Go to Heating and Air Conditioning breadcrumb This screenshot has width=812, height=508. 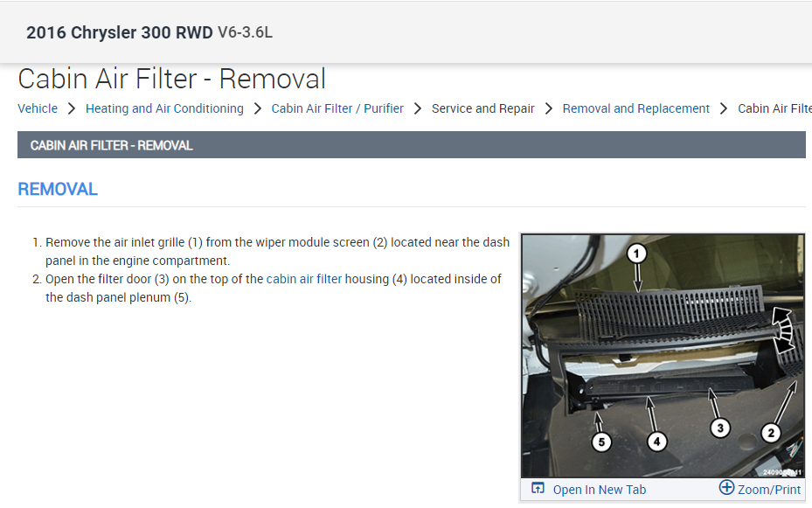164,108
